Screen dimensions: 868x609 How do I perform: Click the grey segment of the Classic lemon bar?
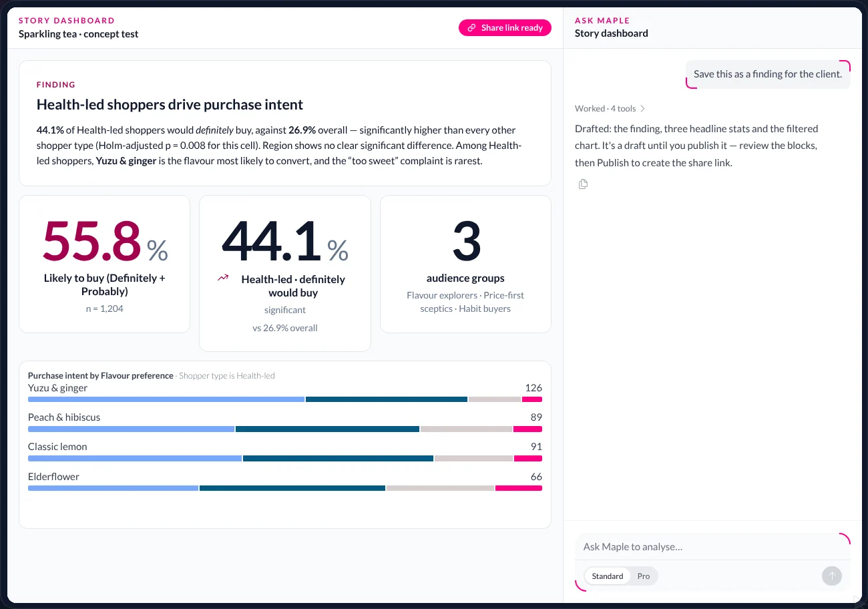(474, 459)
